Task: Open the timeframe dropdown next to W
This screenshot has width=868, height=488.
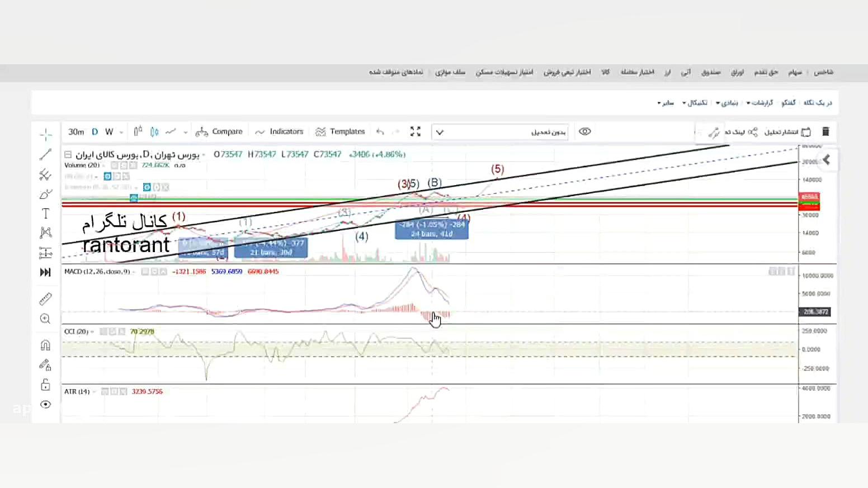Action: click(121, 132)
